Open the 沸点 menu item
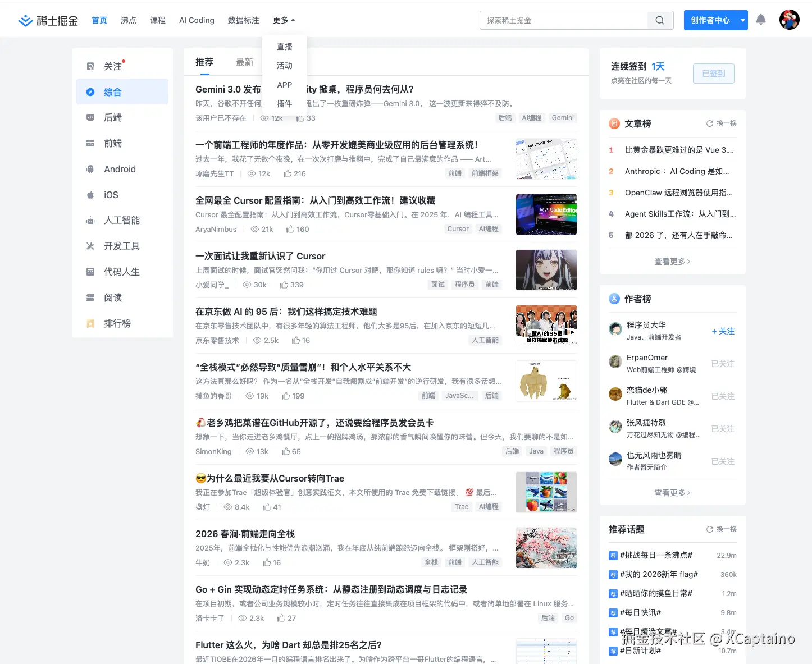 (x=128, y=20)
